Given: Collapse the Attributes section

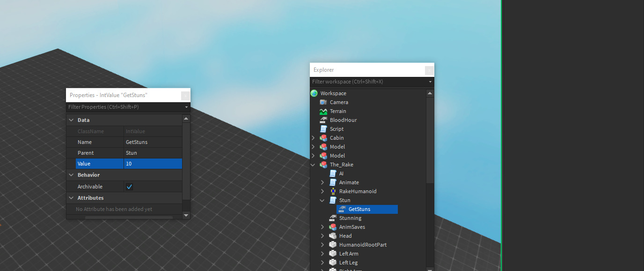Looking at the screenshot, I should [71, 198].
